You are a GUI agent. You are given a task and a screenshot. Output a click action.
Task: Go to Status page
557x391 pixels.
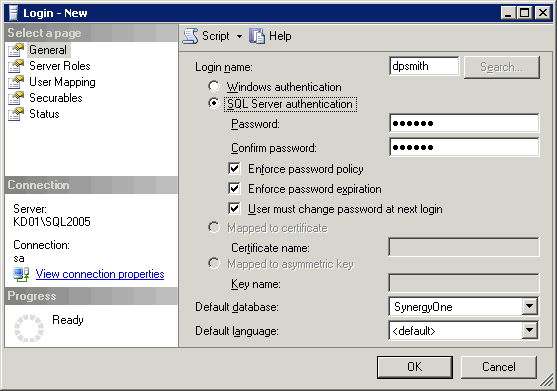pos(44,114)
